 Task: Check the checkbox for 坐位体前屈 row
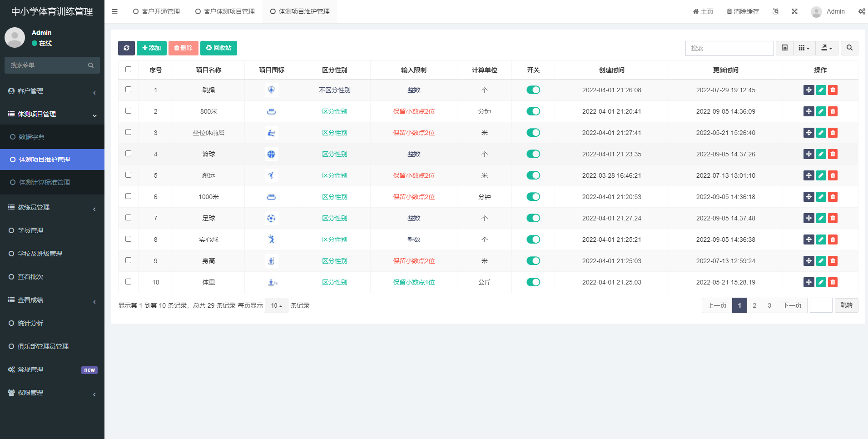[x=128, y=132]
